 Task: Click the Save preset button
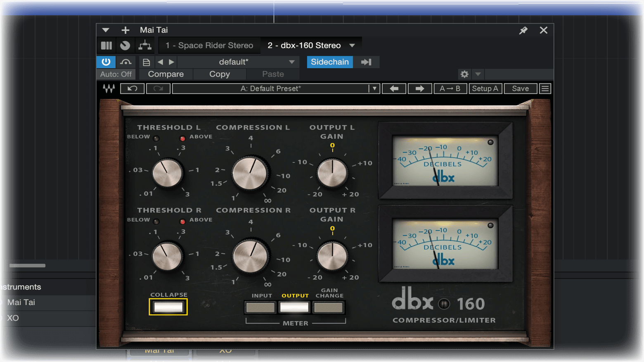(x=521, y=88)
